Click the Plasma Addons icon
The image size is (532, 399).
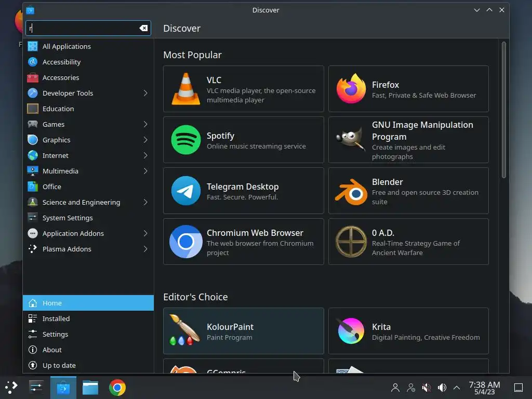pyautogui.click(x=33, y=249)
